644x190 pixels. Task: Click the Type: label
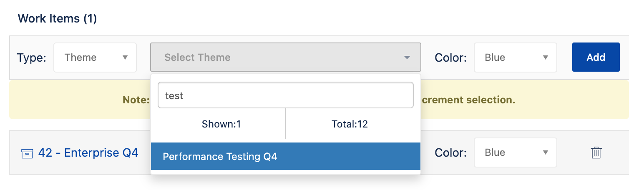32,57
